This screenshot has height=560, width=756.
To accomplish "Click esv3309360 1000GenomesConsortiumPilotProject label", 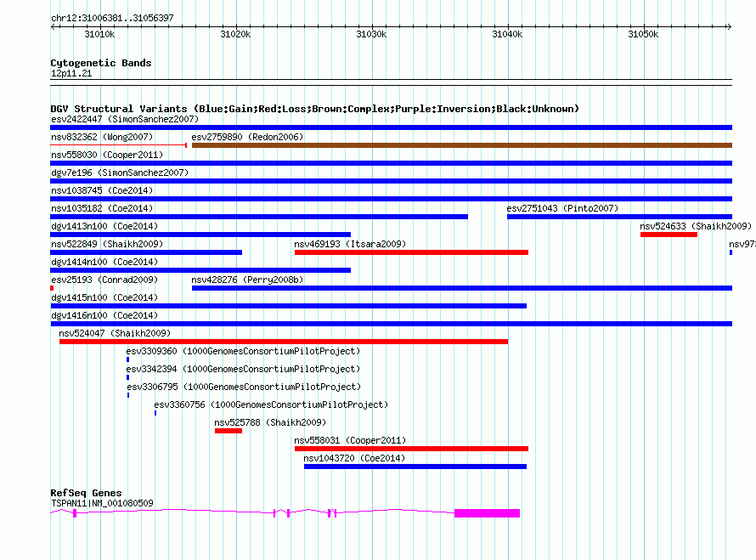I will (243, 351).
